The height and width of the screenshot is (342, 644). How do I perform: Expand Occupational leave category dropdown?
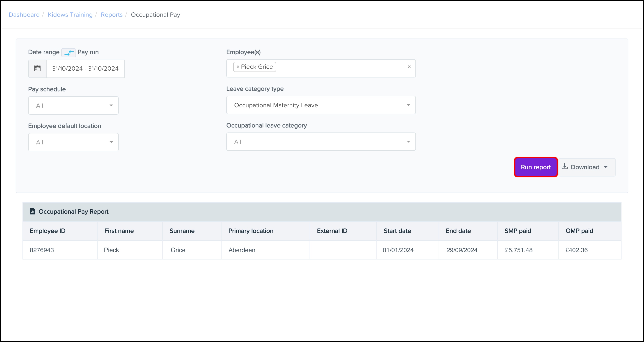pos(321,142)
